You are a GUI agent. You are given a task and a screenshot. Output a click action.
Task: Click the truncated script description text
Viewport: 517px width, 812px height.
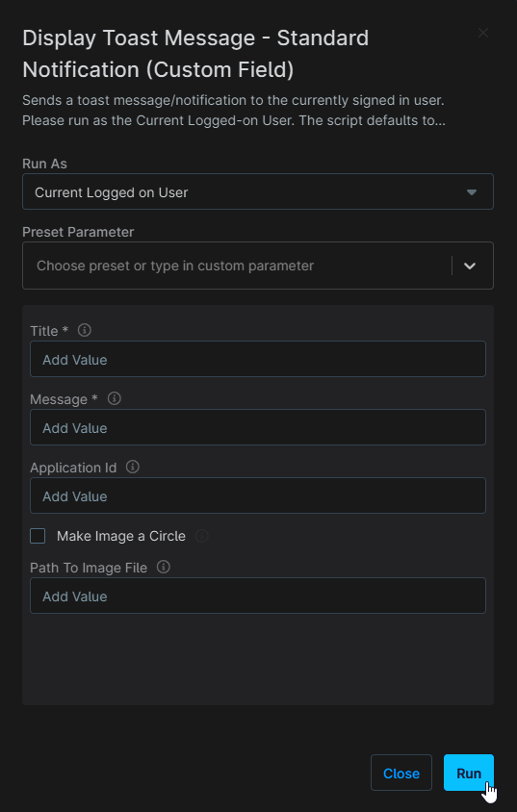(234, 111)
